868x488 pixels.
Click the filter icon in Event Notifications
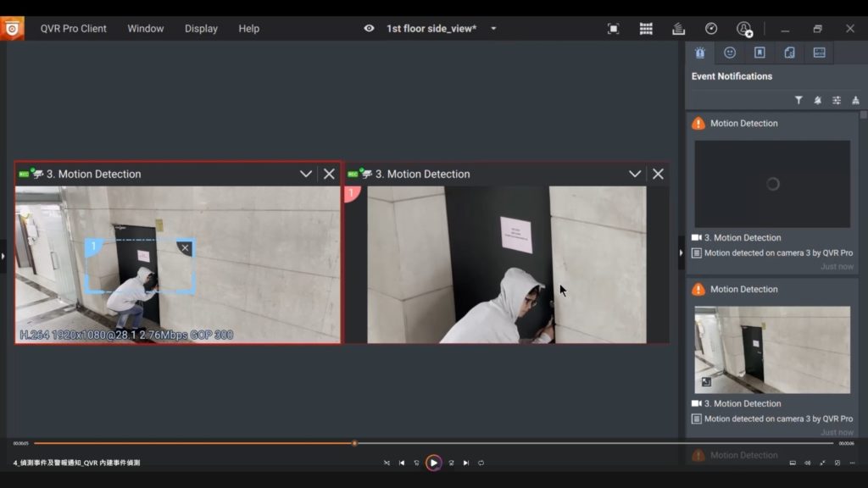pyautogui.click(x=798, y=100)
